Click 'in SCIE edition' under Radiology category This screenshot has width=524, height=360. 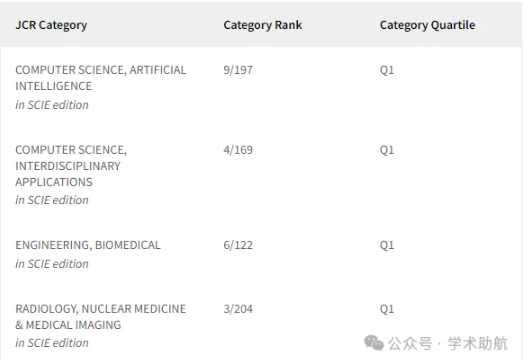pyautogui.click(x=52, y=343)
